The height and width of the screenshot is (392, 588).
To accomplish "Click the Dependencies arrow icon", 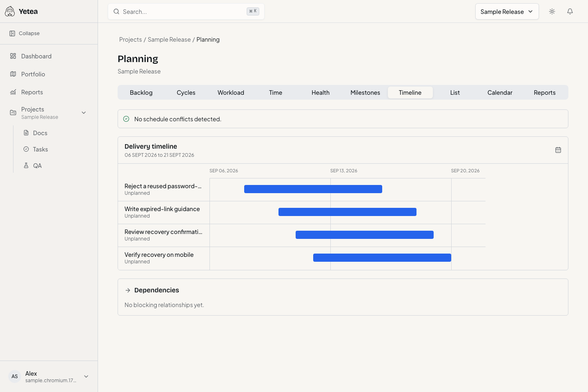I will (x=128, y=290).
